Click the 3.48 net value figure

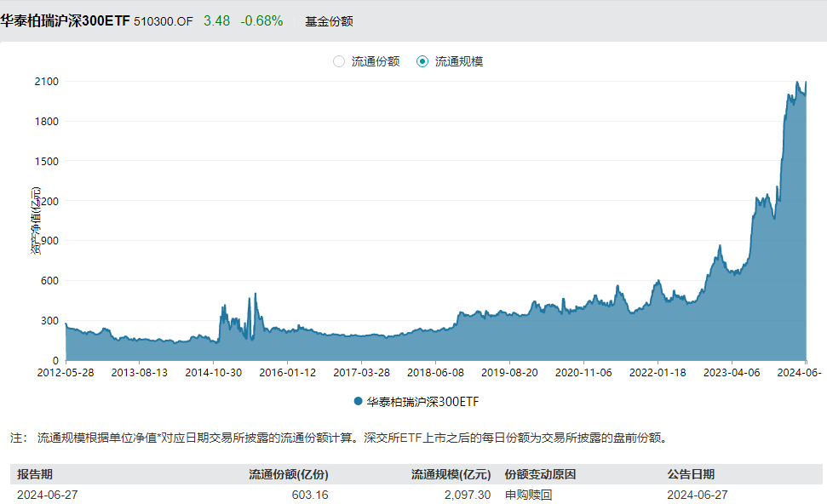pyautogui.click(x=216, y=21)
